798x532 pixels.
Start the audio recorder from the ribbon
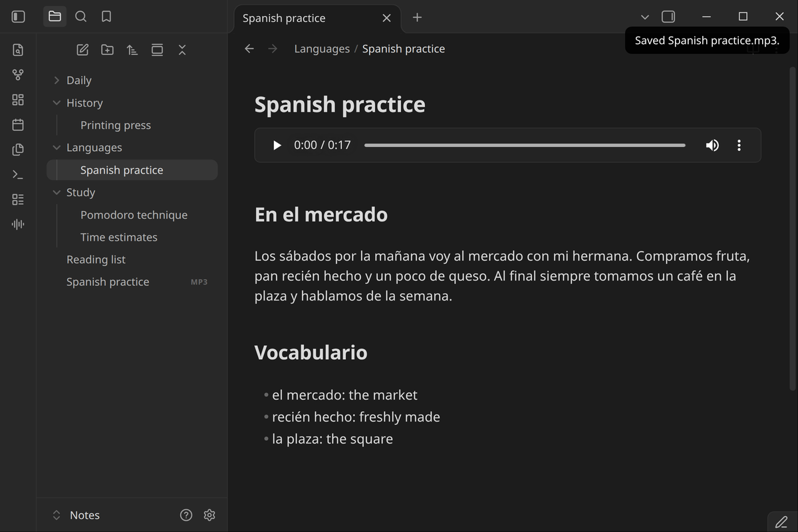pos(18,224)
